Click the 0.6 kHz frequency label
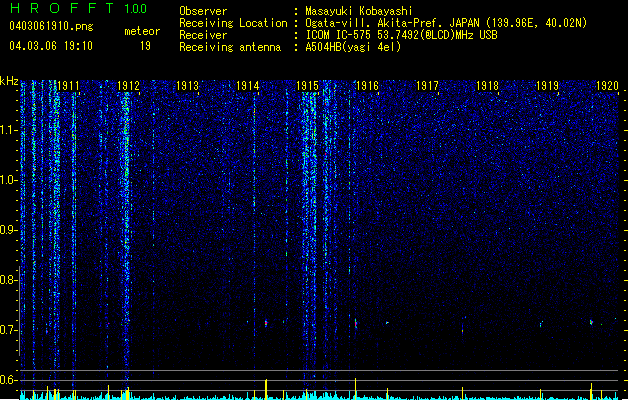The image size is (629, 400). point(9,380)
